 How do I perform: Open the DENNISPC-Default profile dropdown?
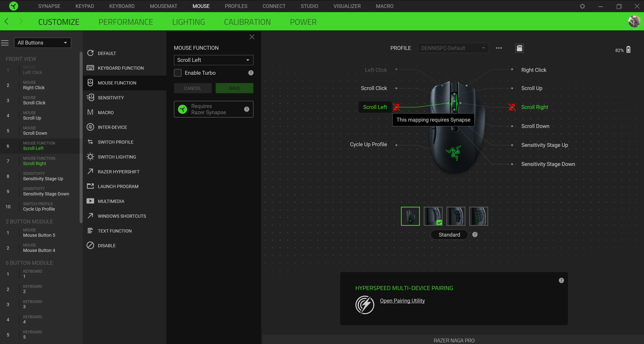click(453, 48)
